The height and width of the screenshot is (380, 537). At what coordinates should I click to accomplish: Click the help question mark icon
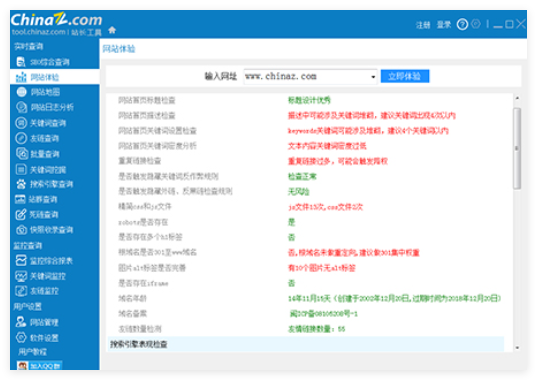pyautogui.click(x=462, y=25)
